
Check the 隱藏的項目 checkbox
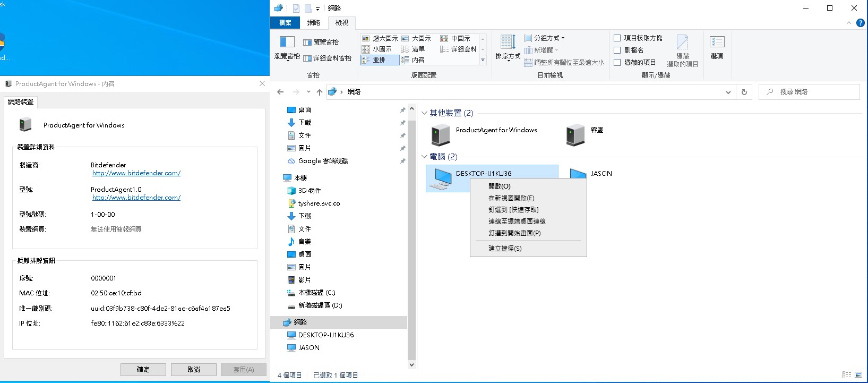tap(617, 63)
